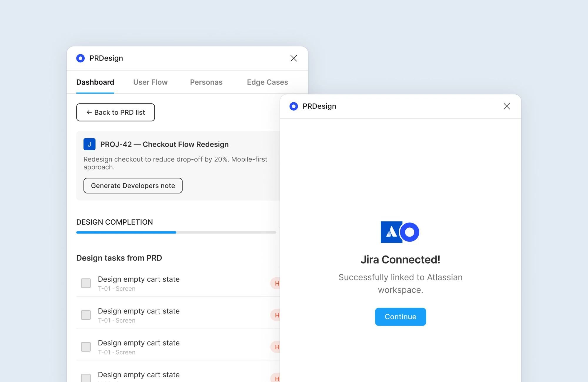
Task: Check the second Design empty cart state task
Action: tap(86, 315)
